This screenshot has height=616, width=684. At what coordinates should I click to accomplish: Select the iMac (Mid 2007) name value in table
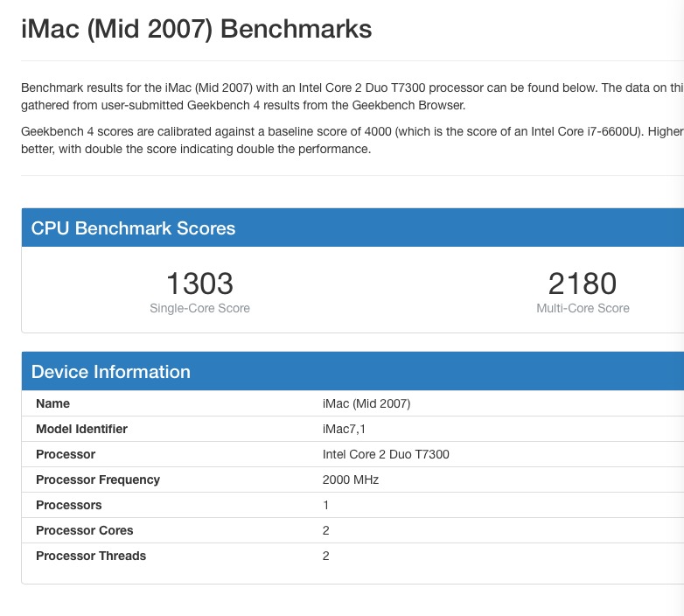(366, 403)
